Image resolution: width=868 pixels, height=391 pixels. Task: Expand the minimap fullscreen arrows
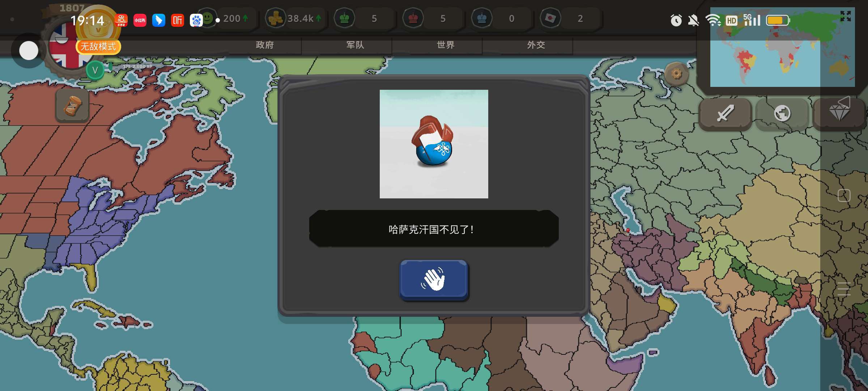click(845, 16)
